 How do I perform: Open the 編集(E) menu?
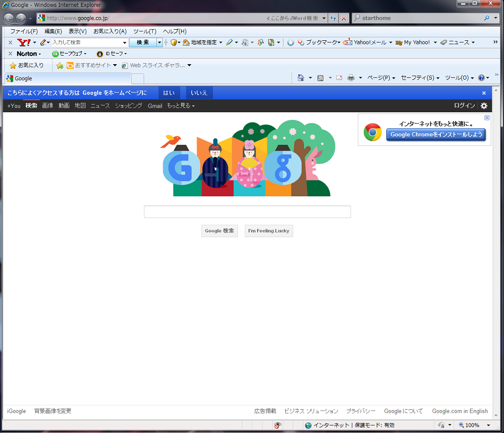(53, 31)
